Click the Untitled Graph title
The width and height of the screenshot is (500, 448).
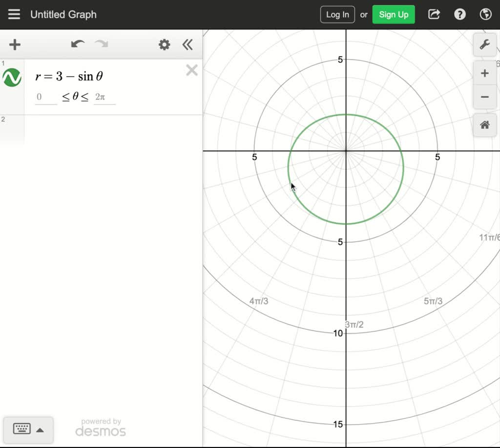point(63,15)
